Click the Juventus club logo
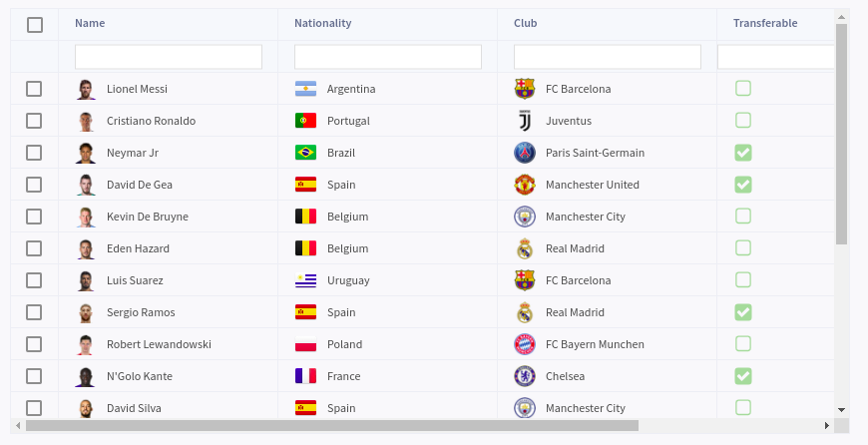This screenshot has width=868, height=445. tap(524, 121)
